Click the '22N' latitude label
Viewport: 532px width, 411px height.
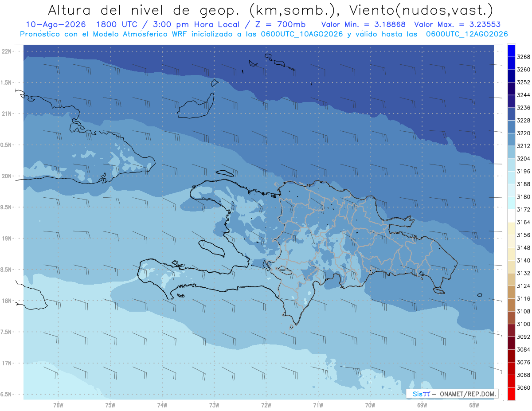7,51
